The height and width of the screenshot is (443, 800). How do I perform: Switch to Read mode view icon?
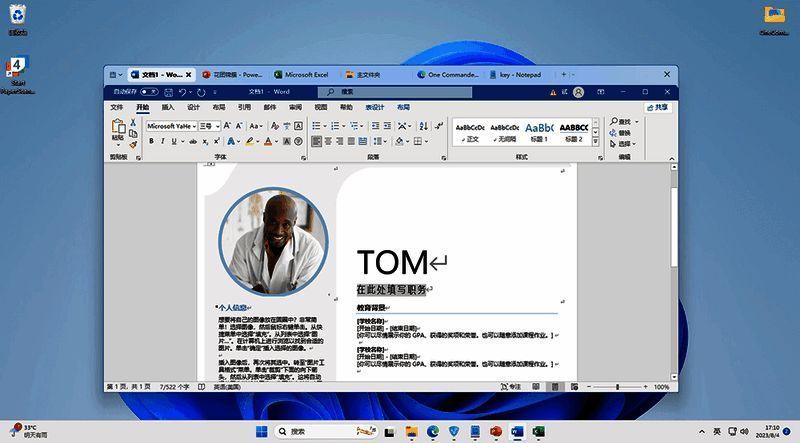(x=536, y=387)
